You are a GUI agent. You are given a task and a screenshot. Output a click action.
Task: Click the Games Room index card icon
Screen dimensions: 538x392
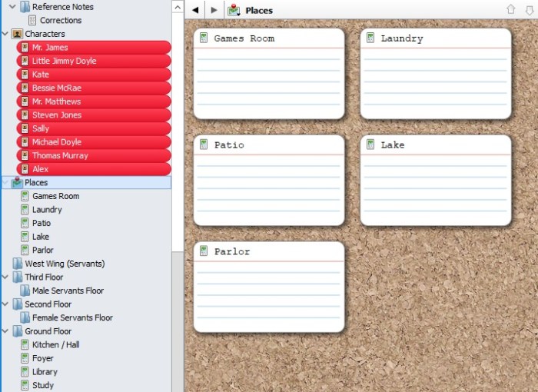pos(204,38)
